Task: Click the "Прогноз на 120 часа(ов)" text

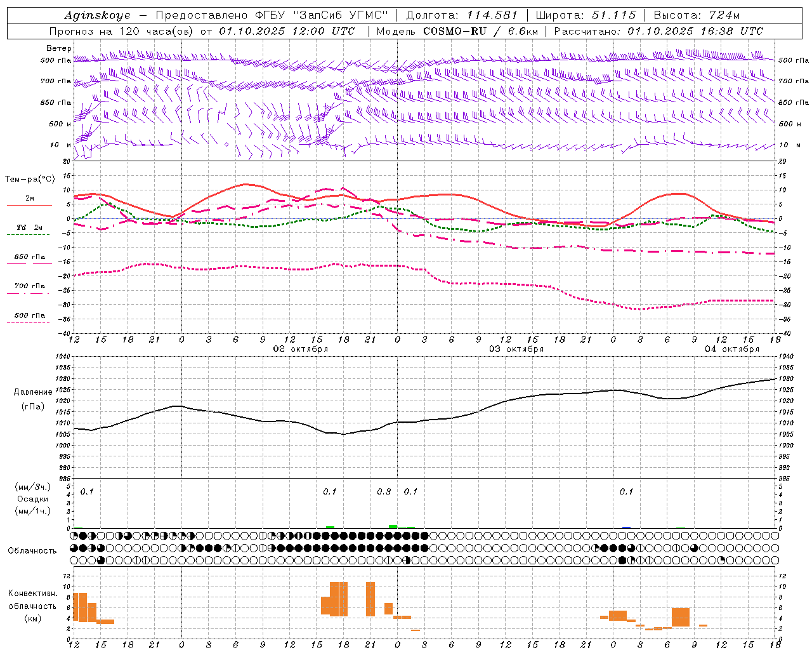Action: click(122, 31)
